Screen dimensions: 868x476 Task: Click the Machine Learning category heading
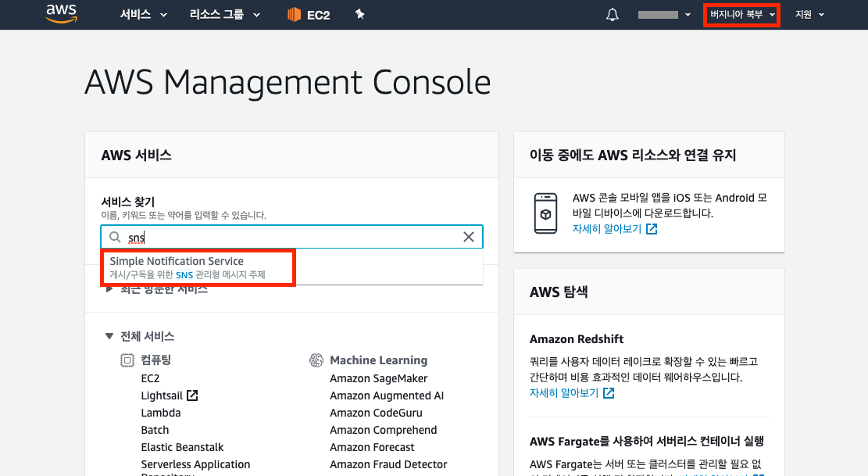pyautogui.click(x=379, y=360)
